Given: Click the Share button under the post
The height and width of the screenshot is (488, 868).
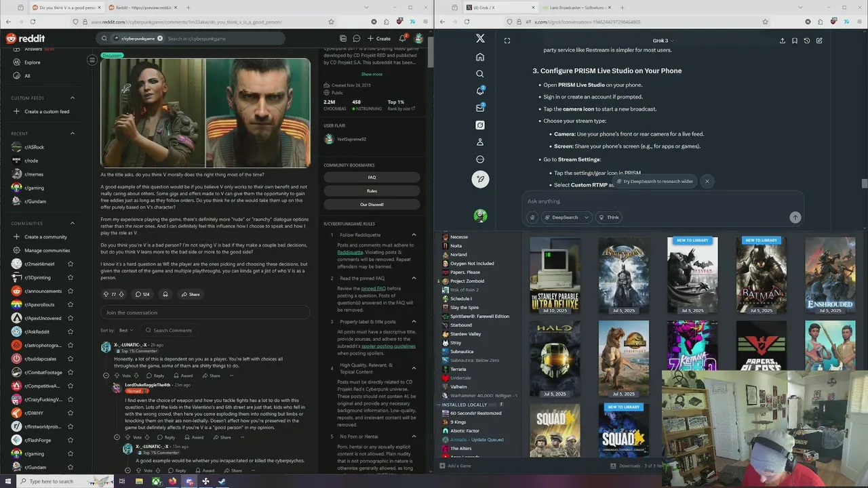Looking at the screenshot, I should coord(191,294).
